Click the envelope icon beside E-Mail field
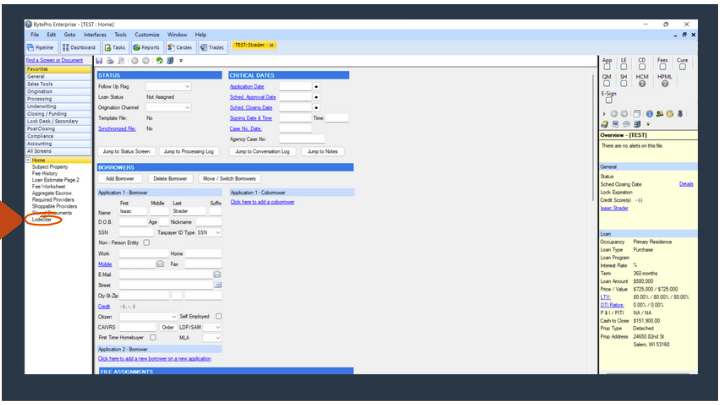Screen dimensions: 720x405 pyautogui.click(x=217, y=275)
